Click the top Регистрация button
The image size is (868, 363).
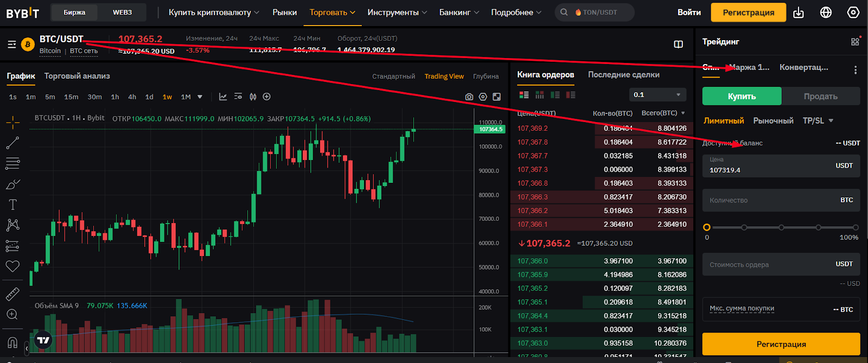point(748,12)
